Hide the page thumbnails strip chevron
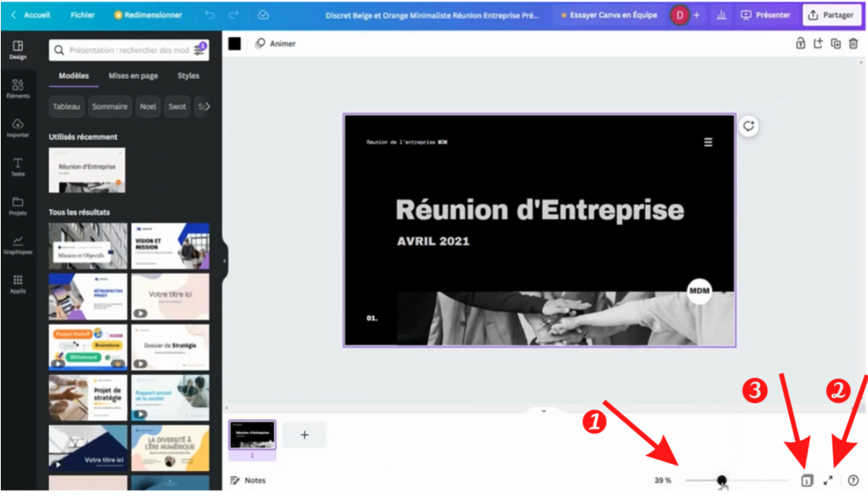Image resolution: width=868 pixels, height=504 pixels. [543, 411]
